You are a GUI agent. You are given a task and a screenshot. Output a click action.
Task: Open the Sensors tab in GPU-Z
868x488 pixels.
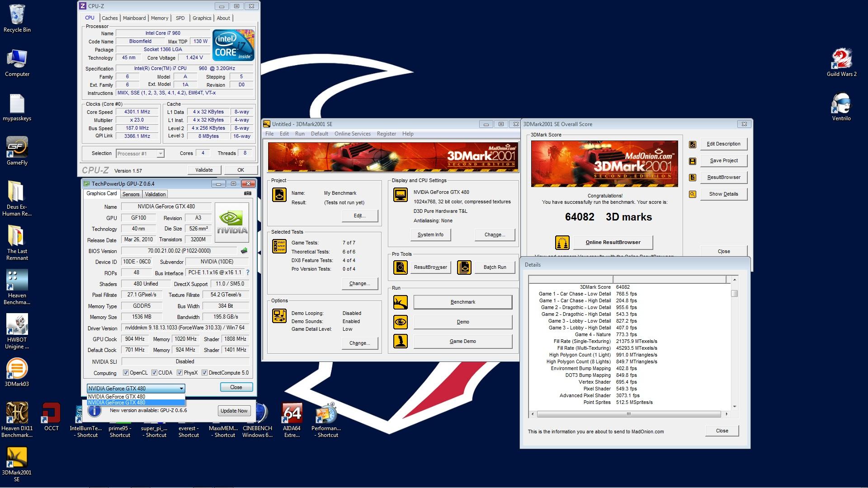coord(131,194)
